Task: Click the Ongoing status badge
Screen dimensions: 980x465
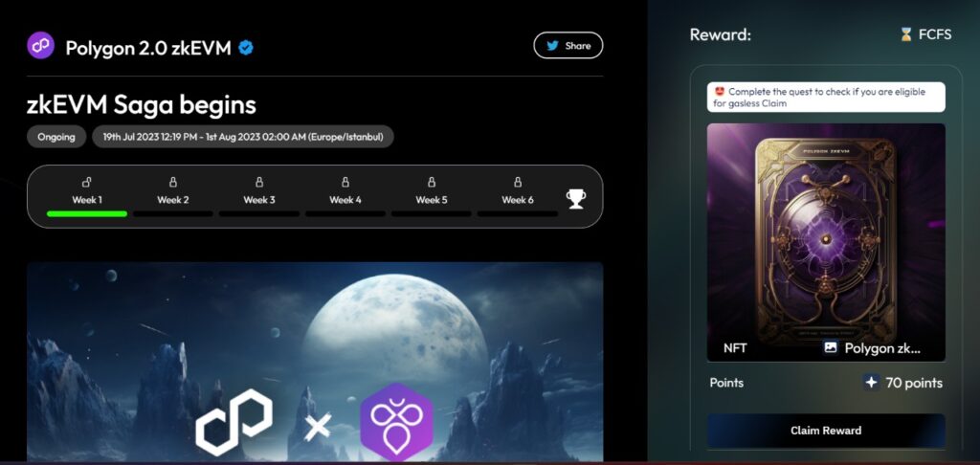Action: pos(56,137)
